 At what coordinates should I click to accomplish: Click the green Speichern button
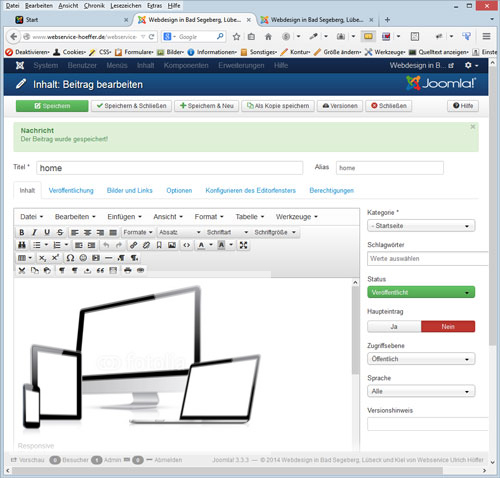[52, 106]
